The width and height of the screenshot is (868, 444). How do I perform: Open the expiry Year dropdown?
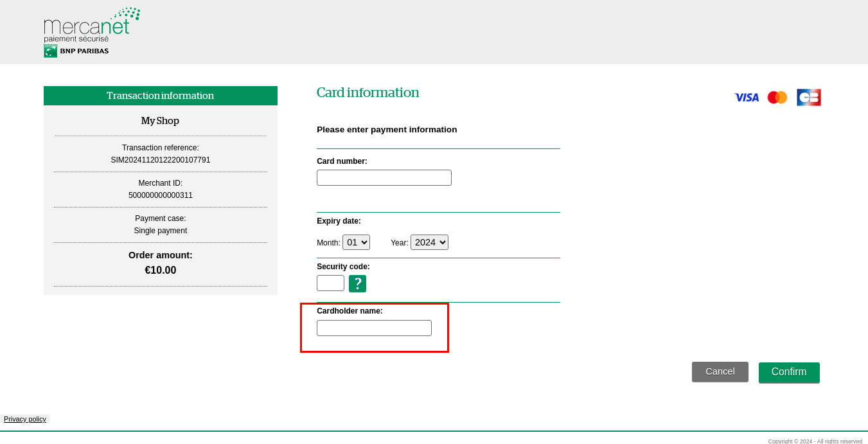click(429, 242)
